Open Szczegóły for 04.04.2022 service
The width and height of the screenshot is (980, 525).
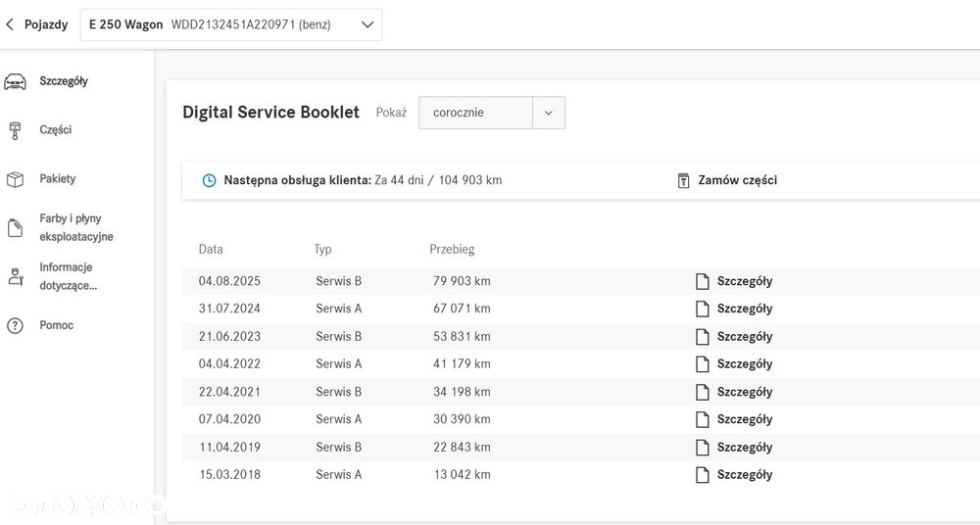[x=745, y=364]
